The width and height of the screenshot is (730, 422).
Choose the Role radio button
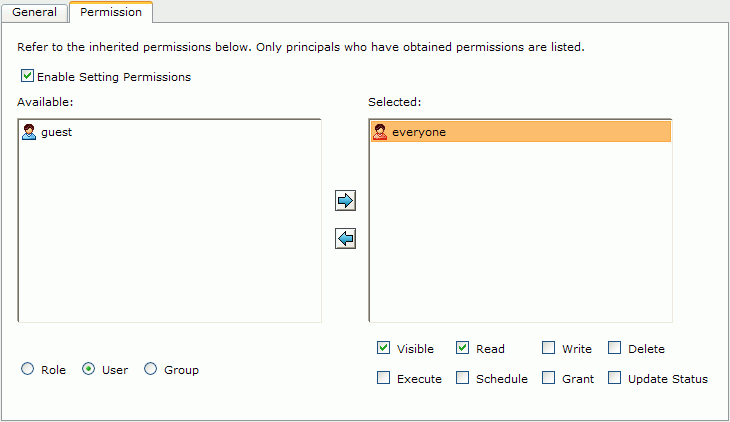27,369
